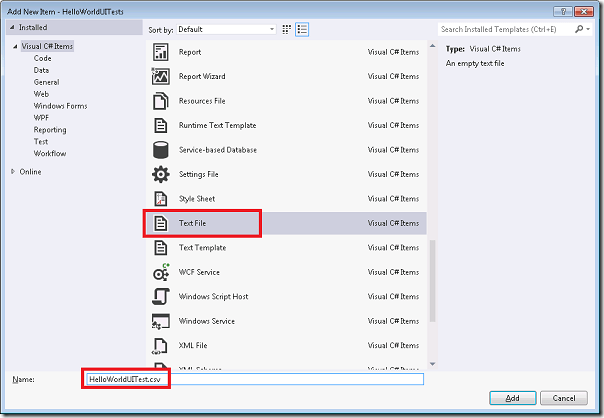Viewport: 604px width, 418px height.
Task: Open the search options dropdown arrow
Action: click(588, 29)
